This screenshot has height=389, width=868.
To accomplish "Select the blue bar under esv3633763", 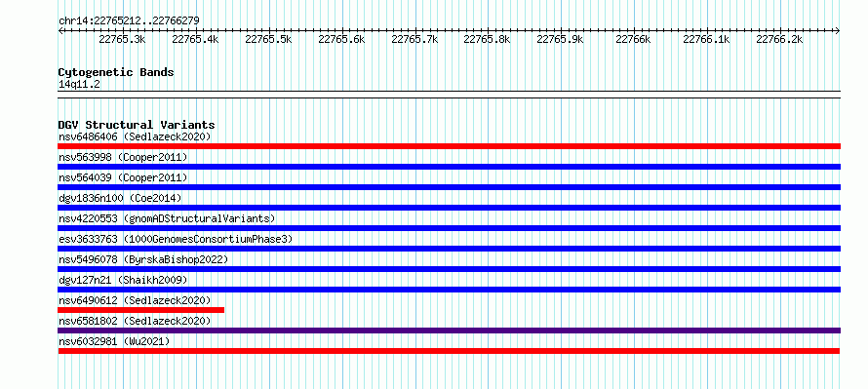I will tap(449, 249).
